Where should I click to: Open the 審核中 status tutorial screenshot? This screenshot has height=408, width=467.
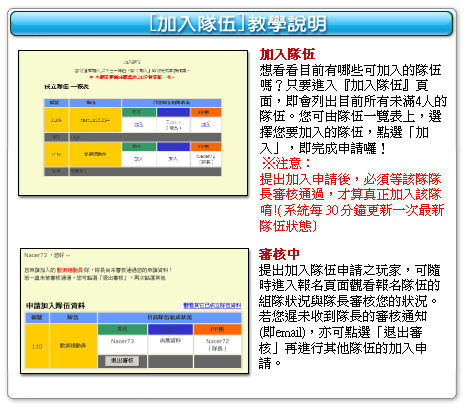click(135, 311)
